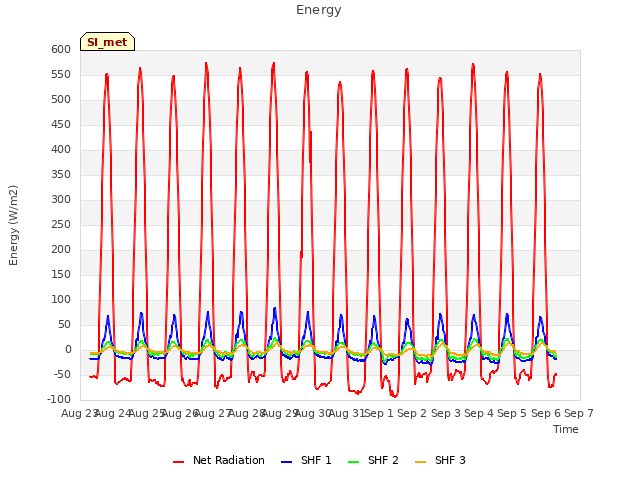Screen dimensions: 640x480
Task: Click the green SHF 2 legend swatch
Action: click(x=353, y=462)
